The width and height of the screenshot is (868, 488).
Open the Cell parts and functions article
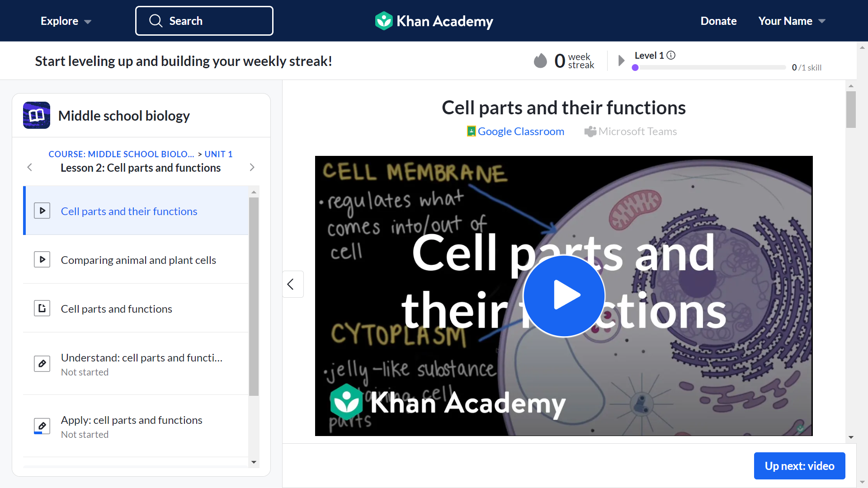[x=136, y=309]
